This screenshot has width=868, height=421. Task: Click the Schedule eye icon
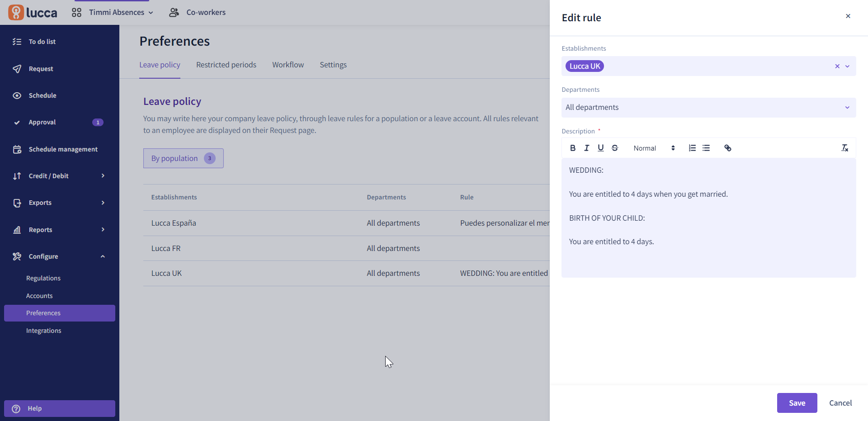tap(17, 95)
